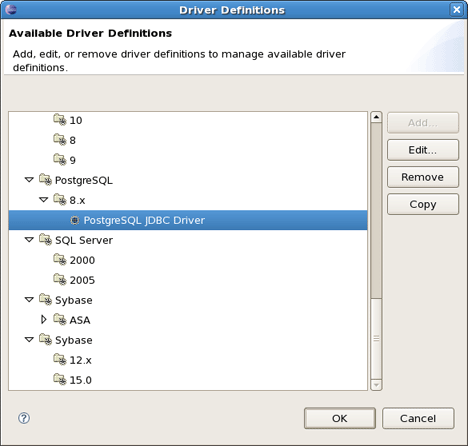Image resolution: width=468 pixels, height=446 pixels.
Task: Click the PostgreSQL folder icon
Action: (x=45, y=180)
